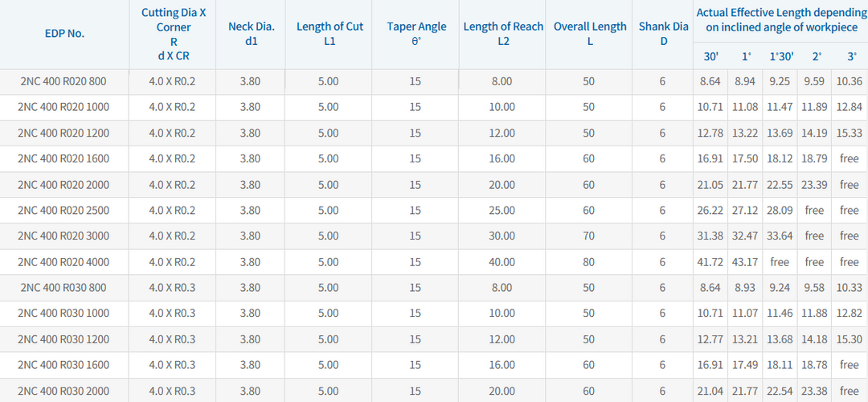Open EDP entry 2NC 400 R020 4000

[64, 261]
